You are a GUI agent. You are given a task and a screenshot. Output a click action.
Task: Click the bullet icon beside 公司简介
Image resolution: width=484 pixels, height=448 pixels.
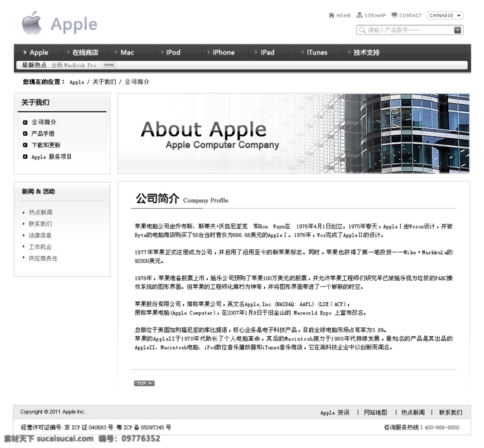tap(25, 122)
